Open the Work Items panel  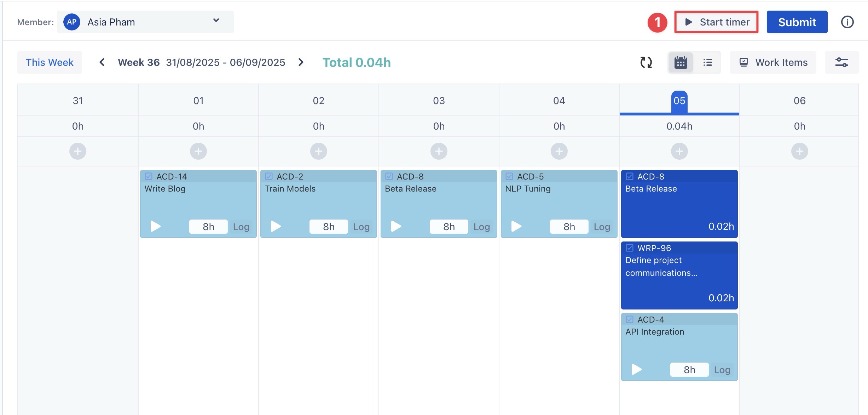[x=773, y=62]
